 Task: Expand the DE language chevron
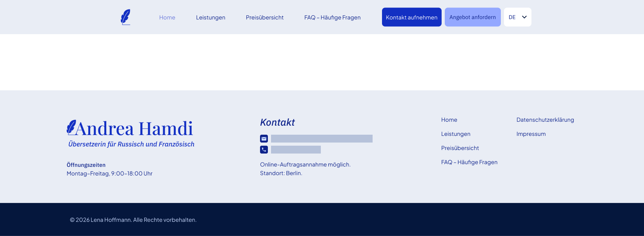coord(524,17)
